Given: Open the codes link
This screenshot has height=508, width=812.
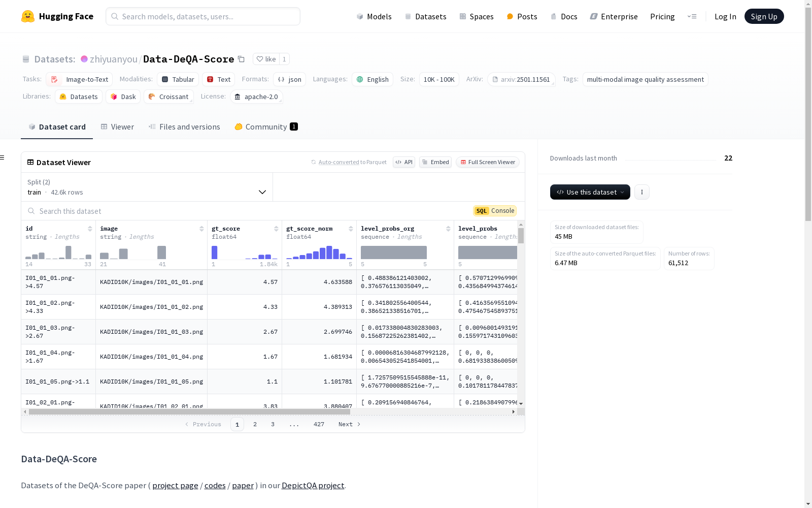Looking at the screenshot, I should [x=215, y=485].
